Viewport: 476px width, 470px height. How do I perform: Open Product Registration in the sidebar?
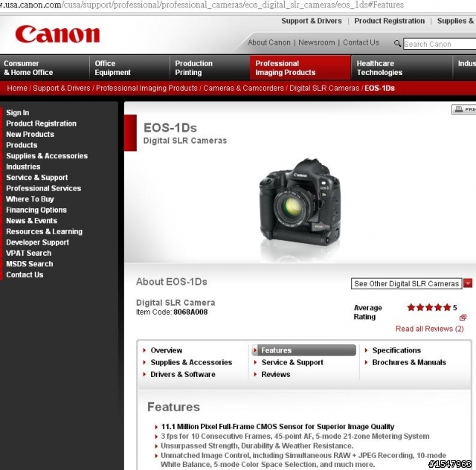42,123
